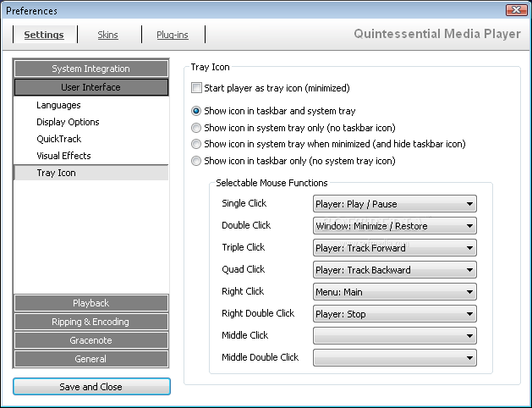The image size is (532, 408).
Task: Enable Start player as tray icon checkbox
Action: 196,88
